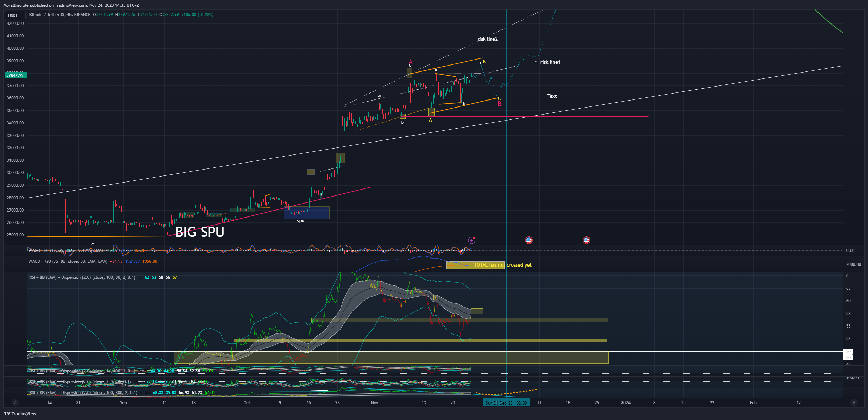This screenshot has width=868, height=420.
Task: Click the high price H37971.76 in header
Action: 125,15
